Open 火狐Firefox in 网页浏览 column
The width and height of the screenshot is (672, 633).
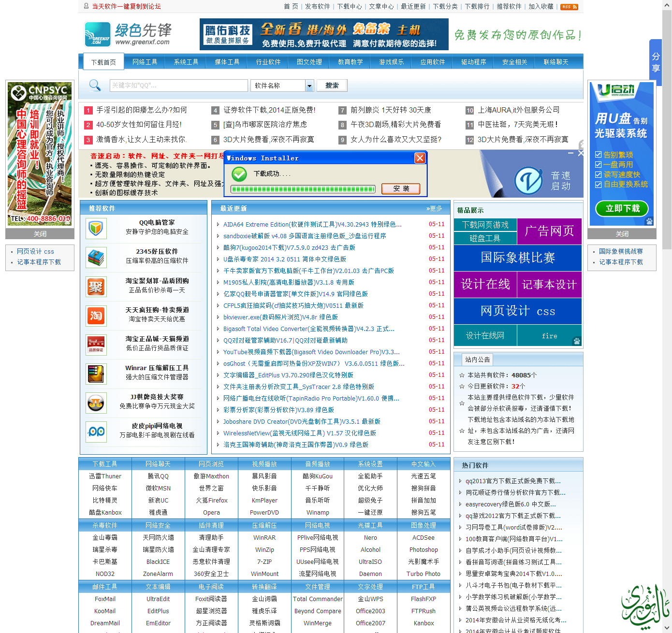coord(211,501)
